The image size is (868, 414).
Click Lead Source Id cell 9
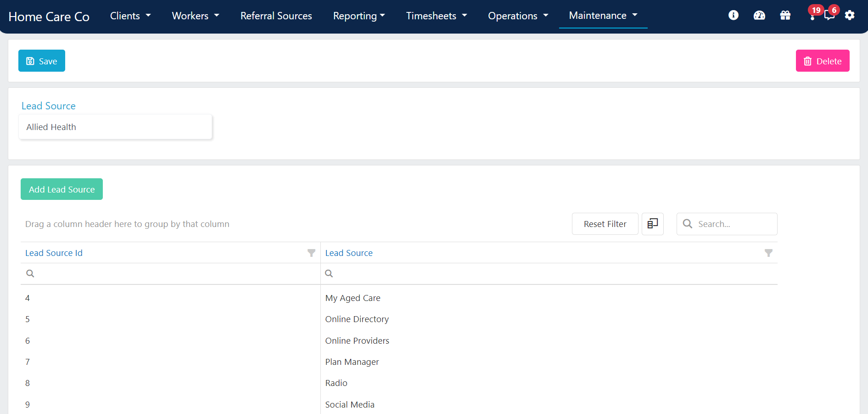[170, 404]
